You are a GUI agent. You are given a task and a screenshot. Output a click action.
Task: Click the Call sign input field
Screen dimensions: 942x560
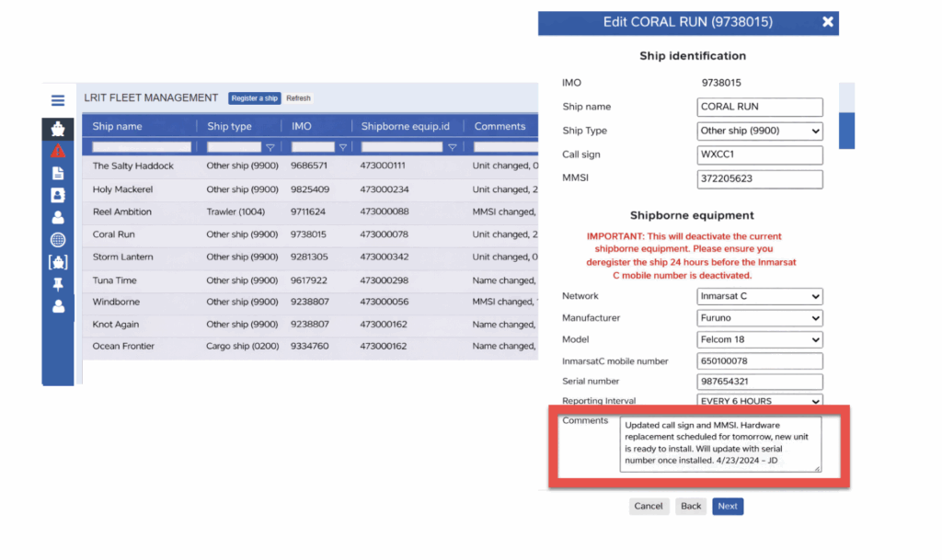759,154
